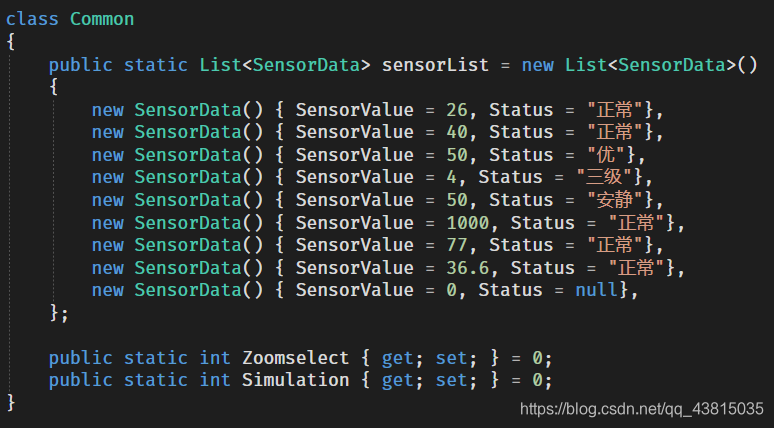Click the blog.csdn.net watermark link
The width and height of the screenshot is (774, 428).
[642, 409]
